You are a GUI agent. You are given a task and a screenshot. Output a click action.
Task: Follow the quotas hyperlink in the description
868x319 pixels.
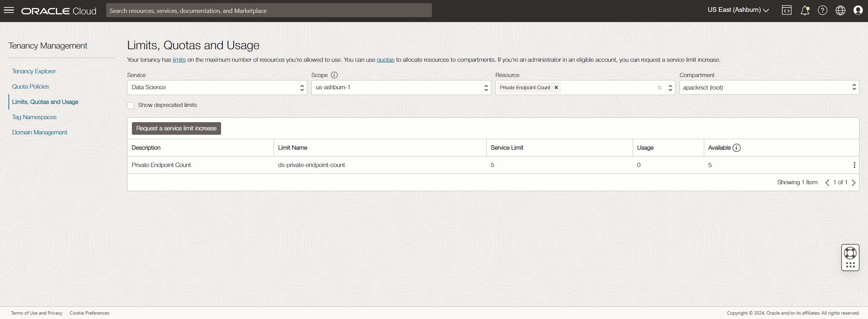pyautogui.click(x=386, y=60)
